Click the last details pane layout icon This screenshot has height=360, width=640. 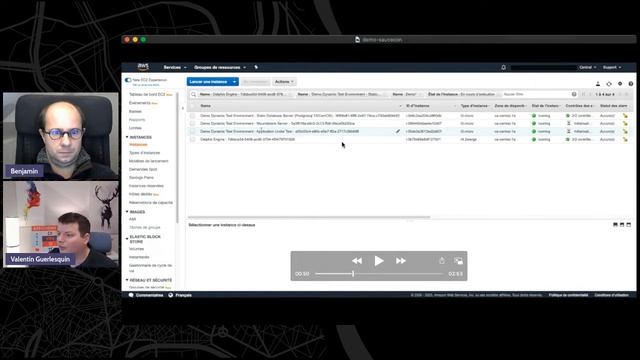click(x=629, y=225)
